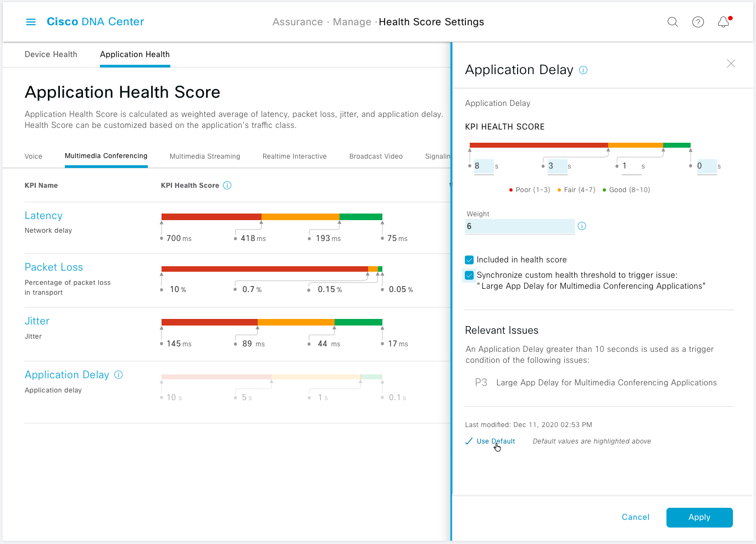The image size is (756, 544).
Task: Click green Good segment of panel KPI bar
Action: tap(677, 145)
